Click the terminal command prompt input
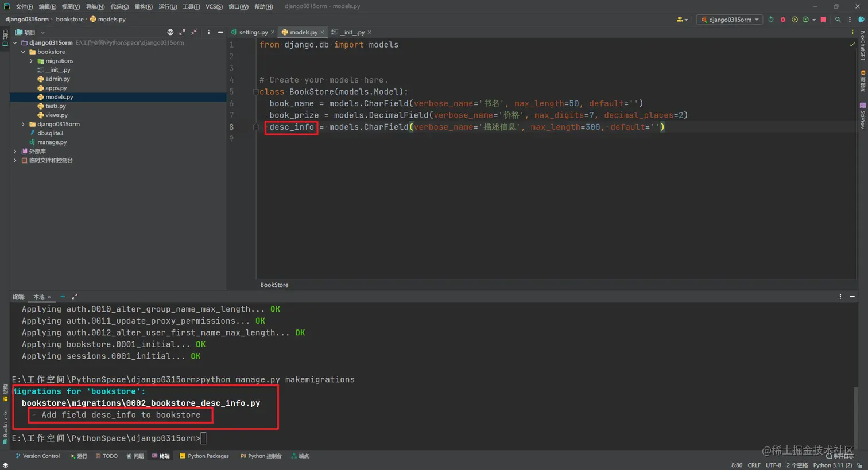 point(203,438)
